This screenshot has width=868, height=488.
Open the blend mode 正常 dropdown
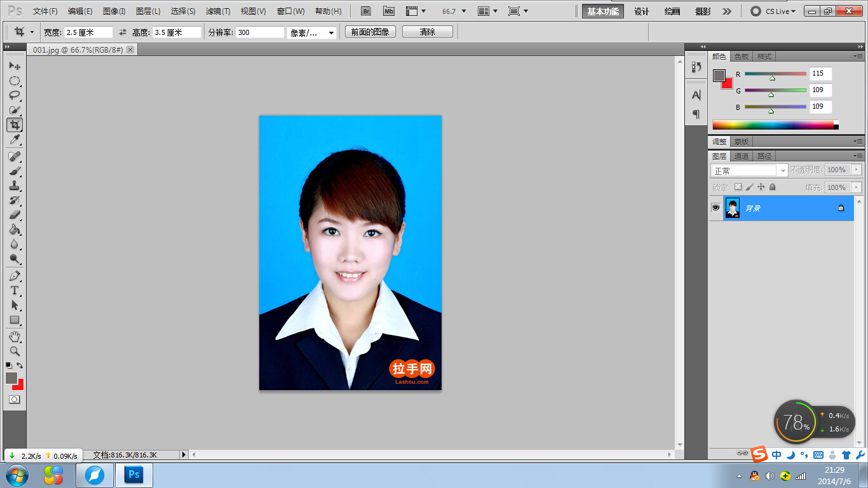(749, 170)
